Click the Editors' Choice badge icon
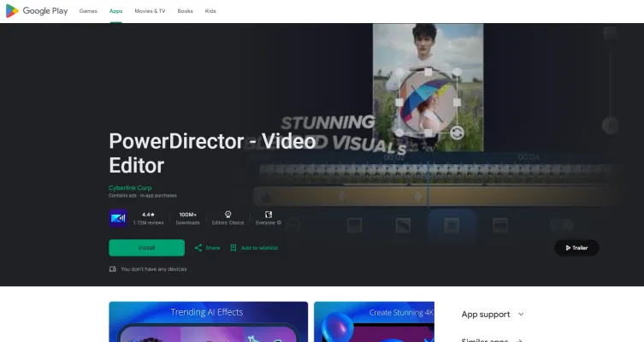The height and width of the screenshot is (342, 644). [228, 214]
